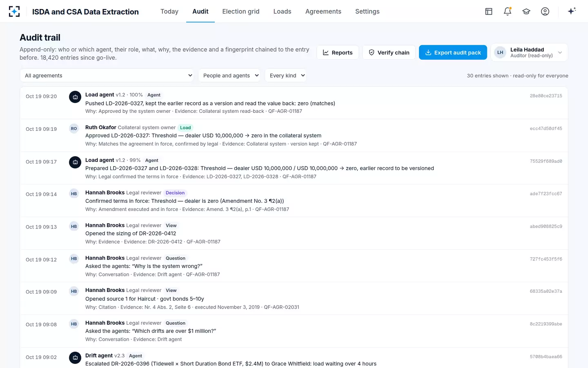Click HB avatar on 09:08 entry
The height and width of the screenshot is (368, 588).
point(74,324)
